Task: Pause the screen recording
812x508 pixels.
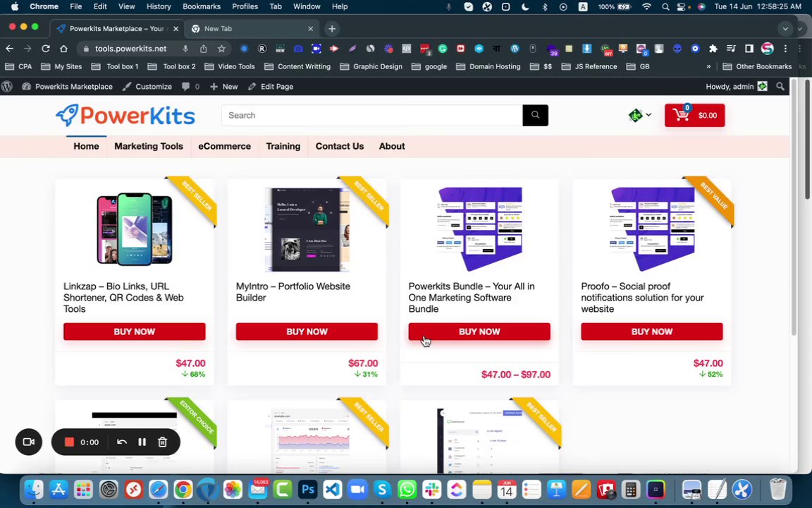Action: 142,442
